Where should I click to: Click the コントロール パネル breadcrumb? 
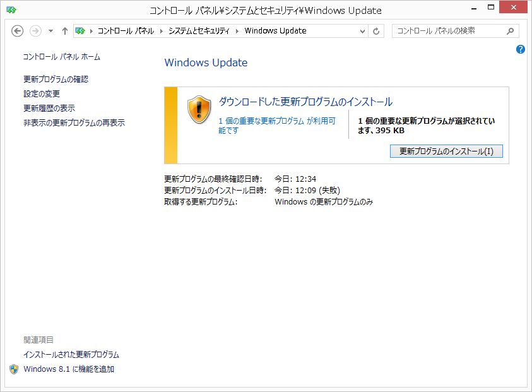[126, 31]
